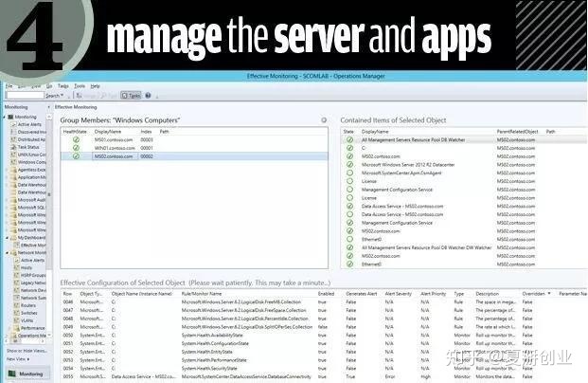The image size is (588, 383).
Task: Collapse the Network Monitoring folder
Action: point(5,252)
